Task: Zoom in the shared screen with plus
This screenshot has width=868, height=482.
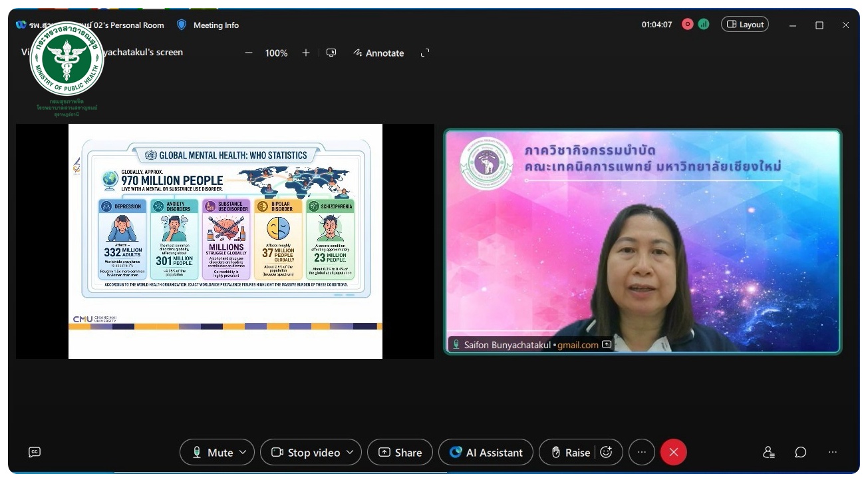Action: (x=306, y=53)
